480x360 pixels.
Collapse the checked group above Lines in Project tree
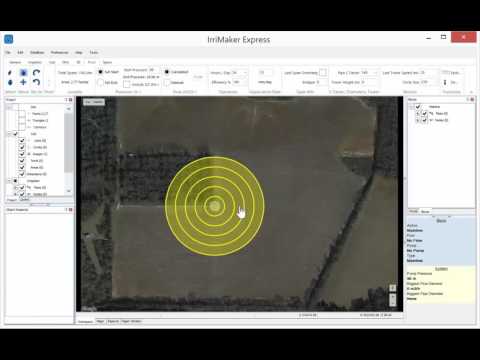[x=9, y=134]
